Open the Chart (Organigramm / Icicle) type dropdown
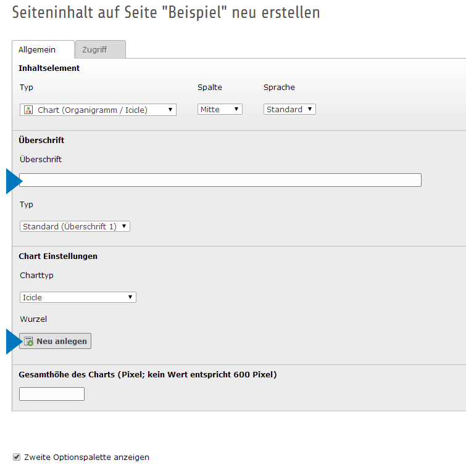Screen dimensions: 466x476 [98, 110]
